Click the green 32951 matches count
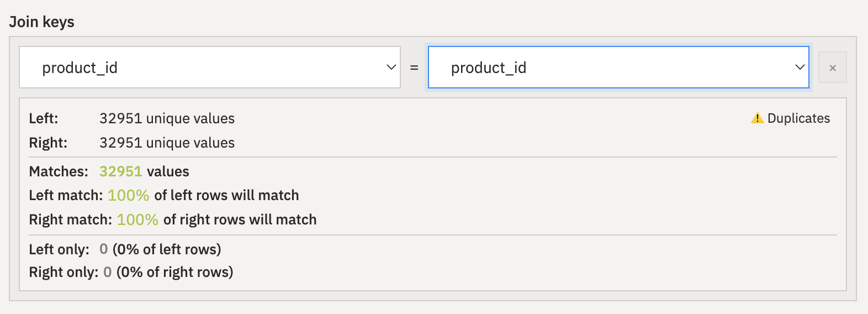Screen dimensions: 868x314 pos(121,171)
